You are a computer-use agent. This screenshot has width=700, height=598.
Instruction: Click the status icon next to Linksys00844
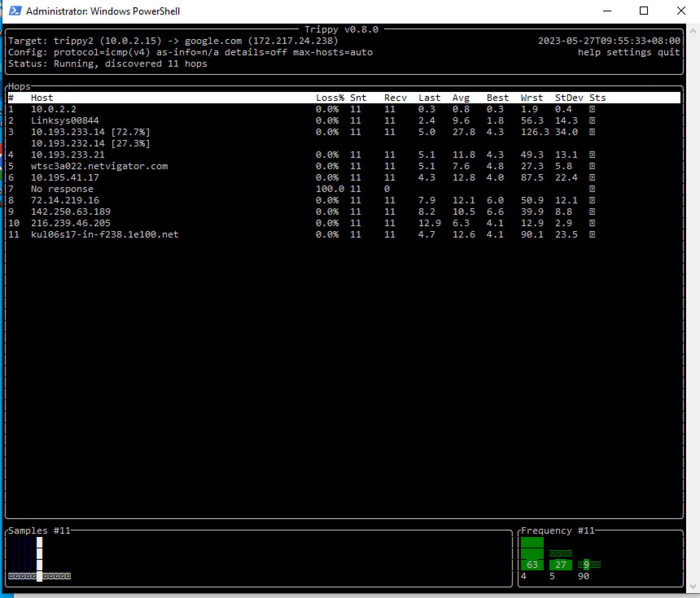pos(592,120)
